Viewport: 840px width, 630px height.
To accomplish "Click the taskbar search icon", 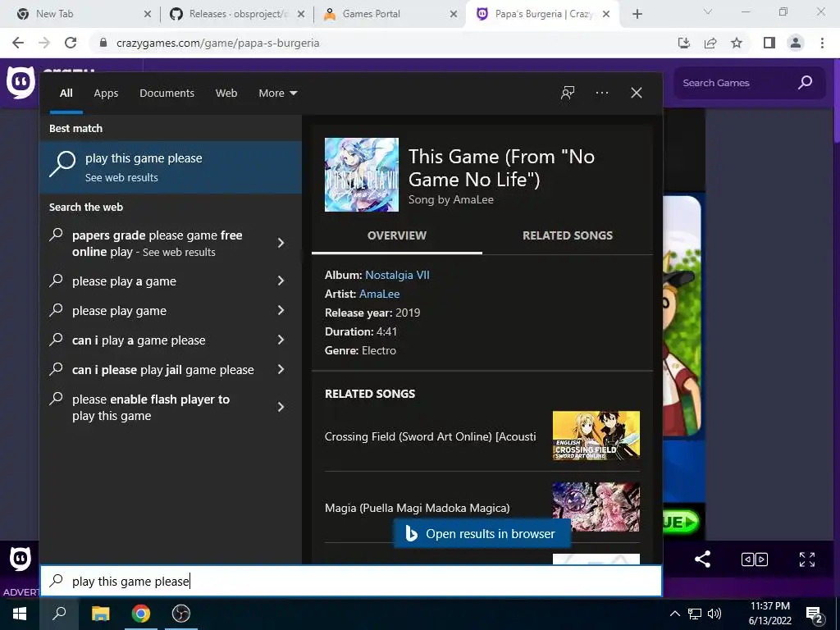I will (x=59, y=614).
